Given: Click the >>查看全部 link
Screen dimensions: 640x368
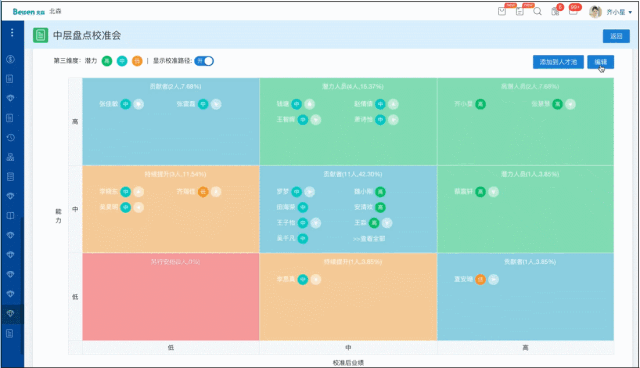Looking at the screenshot, I should [369, 239].
